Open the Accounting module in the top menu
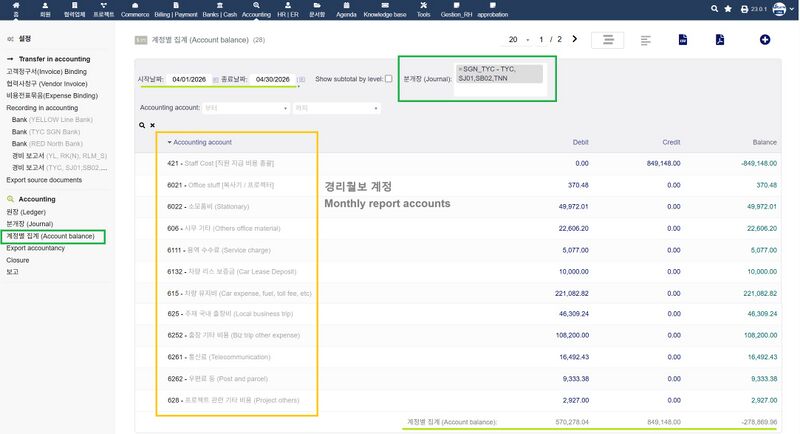800x434 pixels. click(x=256, y=10)
